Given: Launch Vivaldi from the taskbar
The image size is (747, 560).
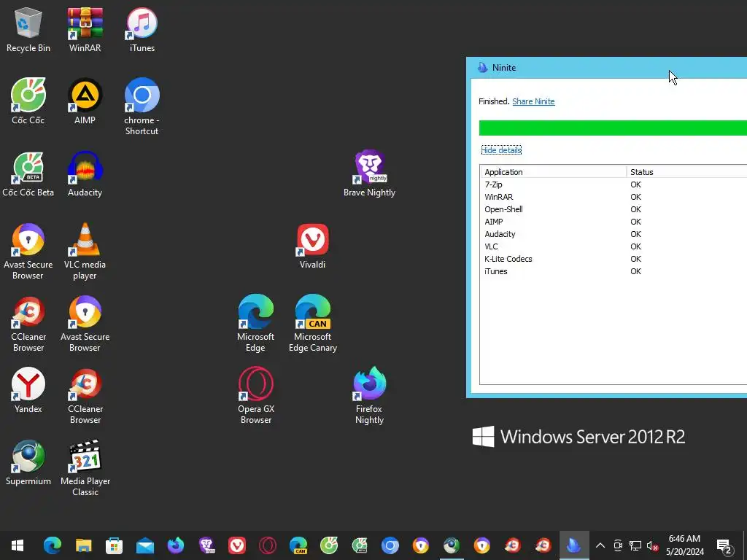Looking at the screenshot, I should (x=237, y=545).
